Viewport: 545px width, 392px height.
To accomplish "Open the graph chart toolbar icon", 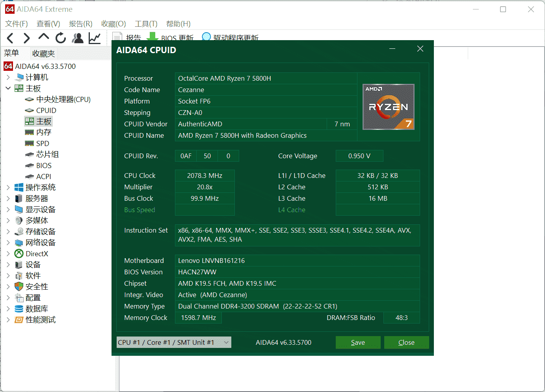I will pos(95,38).
